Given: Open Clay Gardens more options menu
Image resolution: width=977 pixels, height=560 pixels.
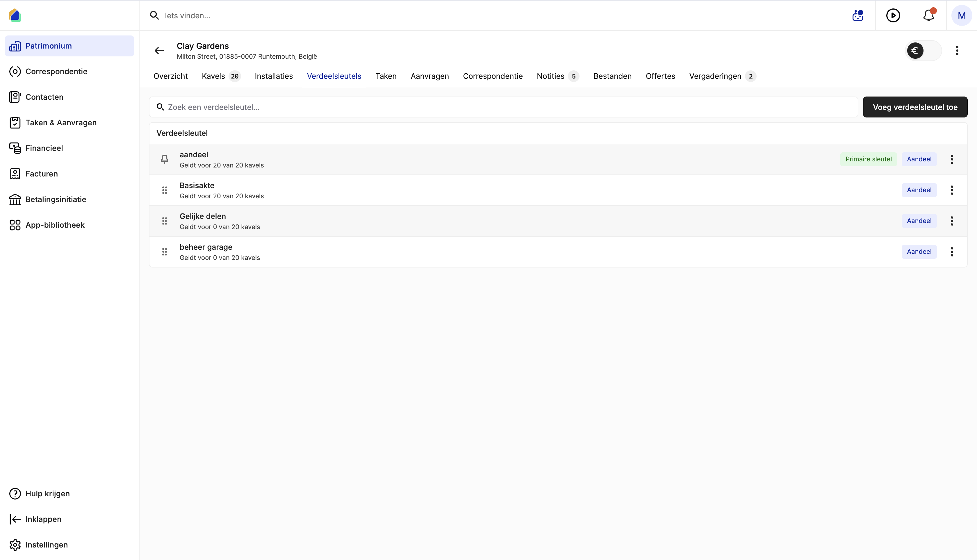Looking at the screenshot, I should [x=957, y=51].
